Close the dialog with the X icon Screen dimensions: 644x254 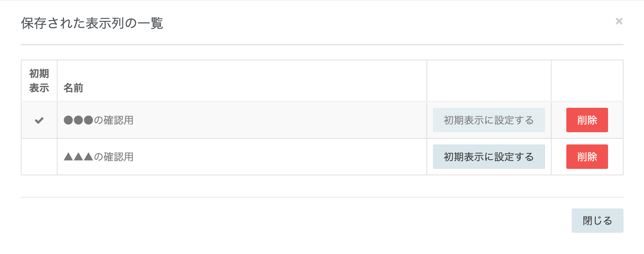coord(619,21)
